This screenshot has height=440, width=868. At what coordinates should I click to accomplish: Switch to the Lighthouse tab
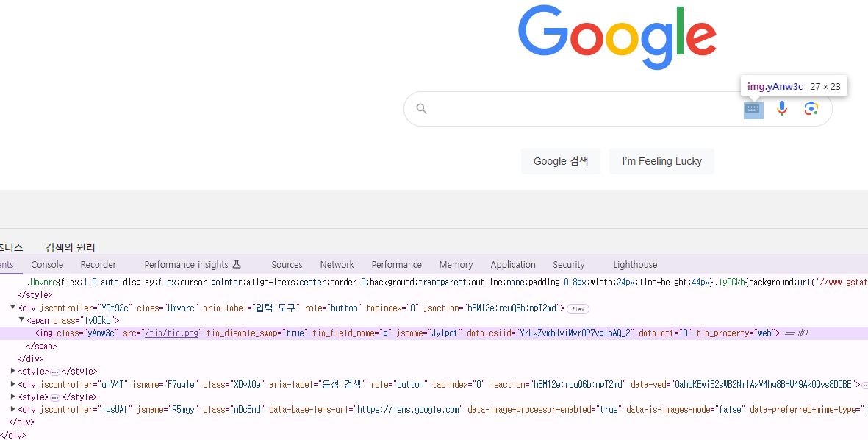[x=635, y=265]
